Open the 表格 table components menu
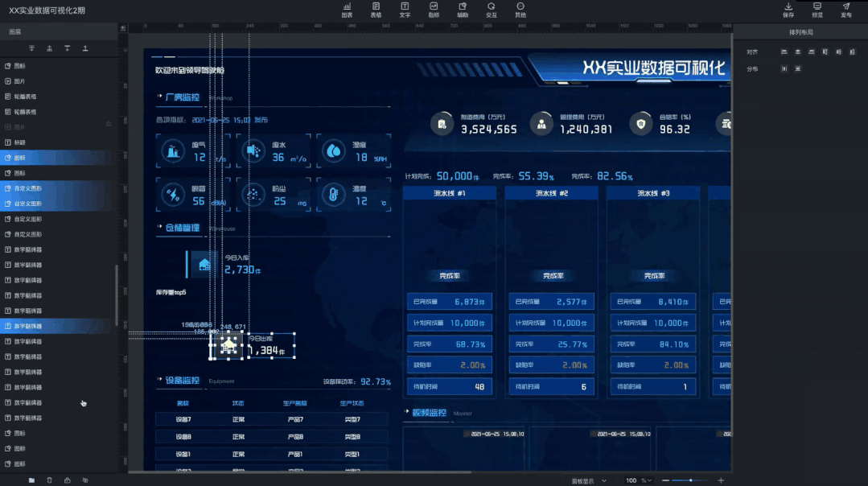 coord(376,10)
